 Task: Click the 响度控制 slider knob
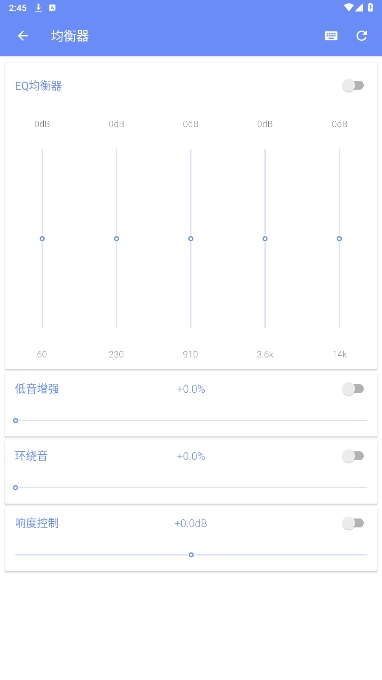click(x=191, y=555)
